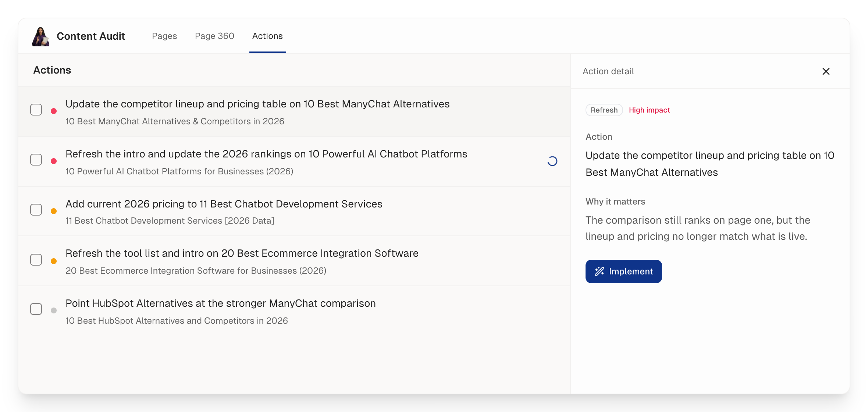The height and width of the screenshot is (412, 868).
Task: Click the "Why it matters" label
Action: point(615,202)
